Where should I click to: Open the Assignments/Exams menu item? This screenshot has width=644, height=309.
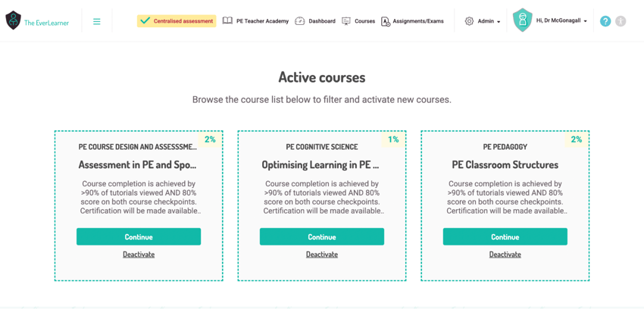(x=418, y=21)
